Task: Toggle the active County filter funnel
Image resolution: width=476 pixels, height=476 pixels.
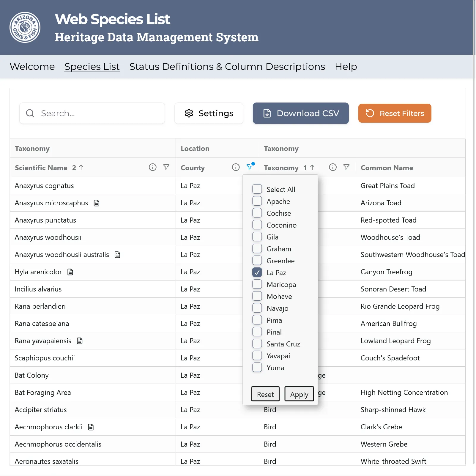Action: click(x=250, y=167)
